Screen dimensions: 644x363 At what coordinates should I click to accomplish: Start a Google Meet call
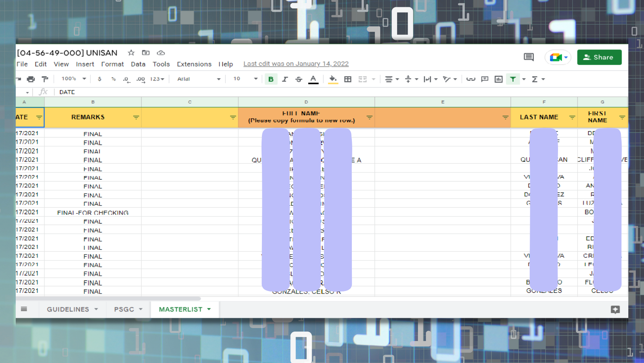tap(558, 57)
